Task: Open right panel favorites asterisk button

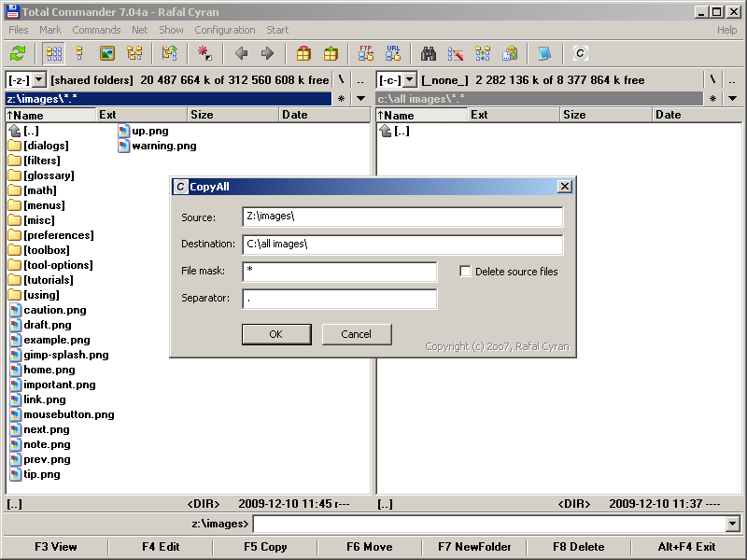Action: point(712,99)
